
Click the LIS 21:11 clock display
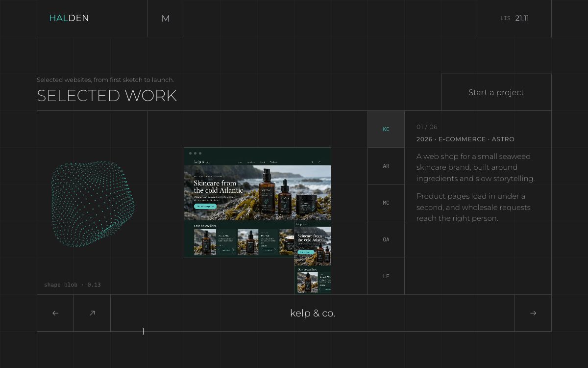[x=514, y=18]
